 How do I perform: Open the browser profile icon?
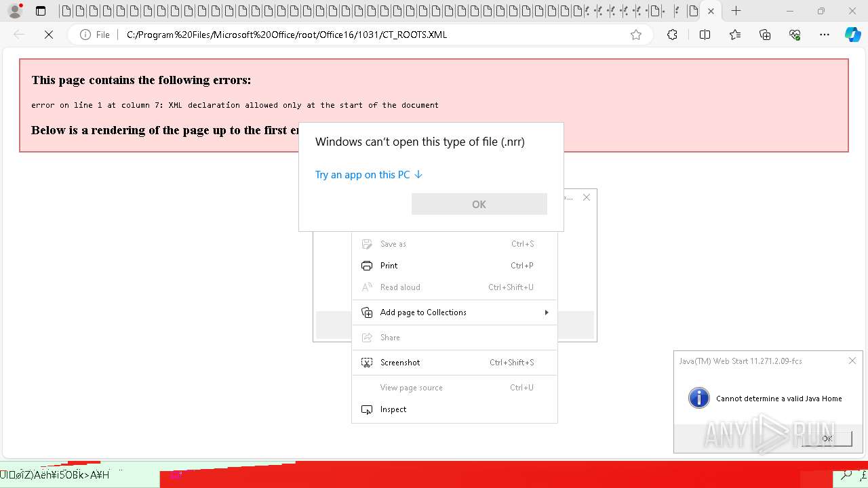14,11
